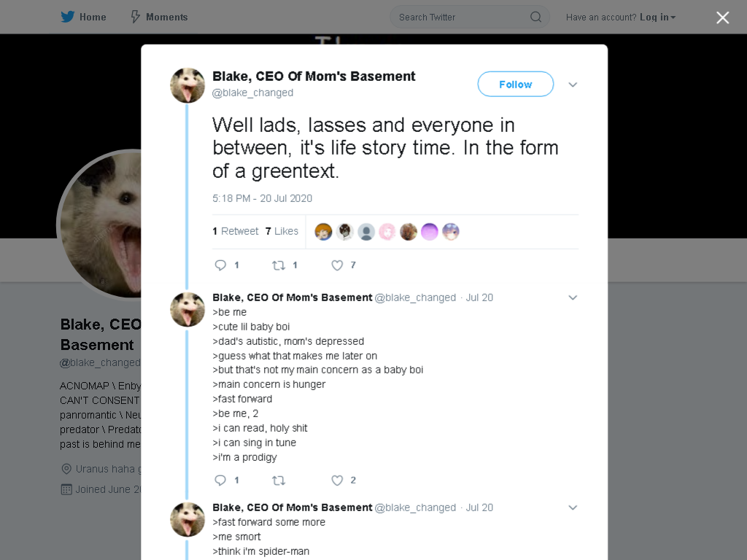Click the search magnifier icon
Screen dimensions: 747x560
click(x=536, y=17)
